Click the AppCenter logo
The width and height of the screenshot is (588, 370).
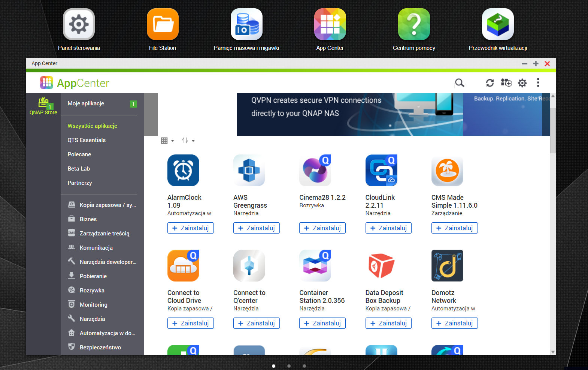[x=75, y=83]
